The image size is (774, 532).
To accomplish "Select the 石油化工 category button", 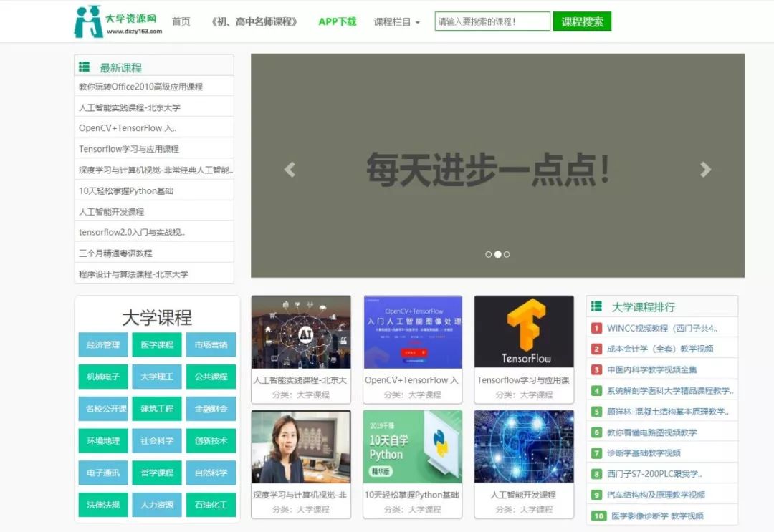I will click(211, 505).
